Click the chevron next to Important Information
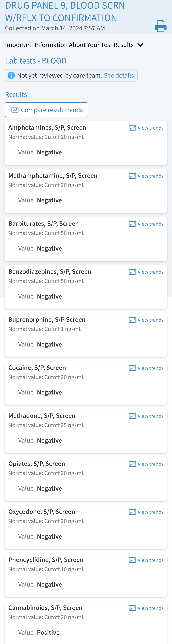This screenshot has height=644, width=172. click(x=140, y=45)
